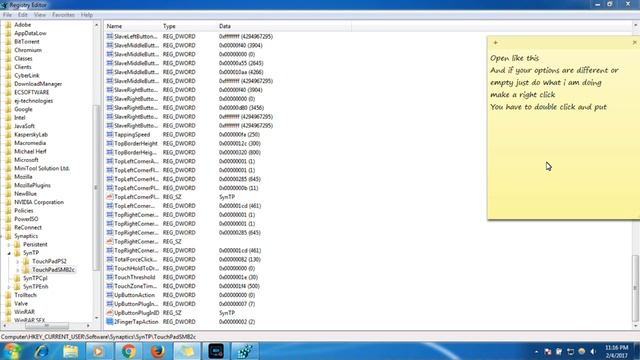Expand the TouchPadSMB2c key
The image size is (640, 360).
pos(18,270)
